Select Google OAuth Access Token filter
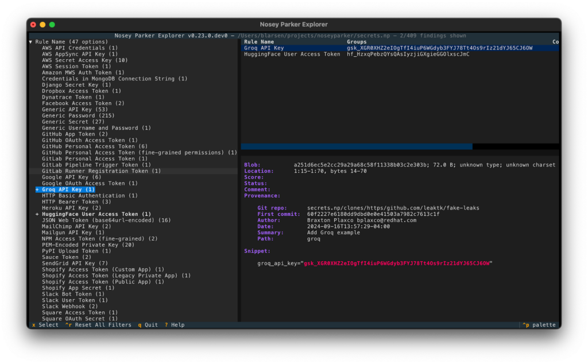The image size is (588, 364). click(90, 183)
